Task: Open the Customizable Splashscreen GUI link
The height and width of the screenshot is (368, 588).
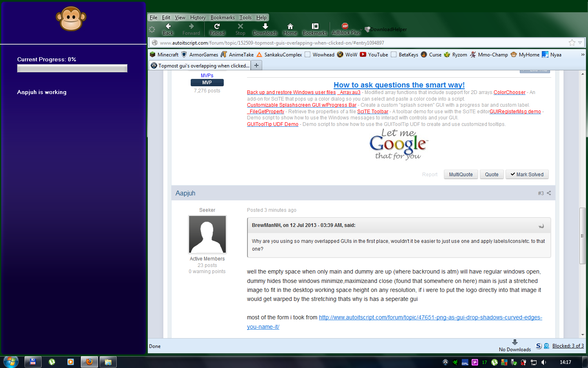Action: pyautogui.click(x=301, y=105)
